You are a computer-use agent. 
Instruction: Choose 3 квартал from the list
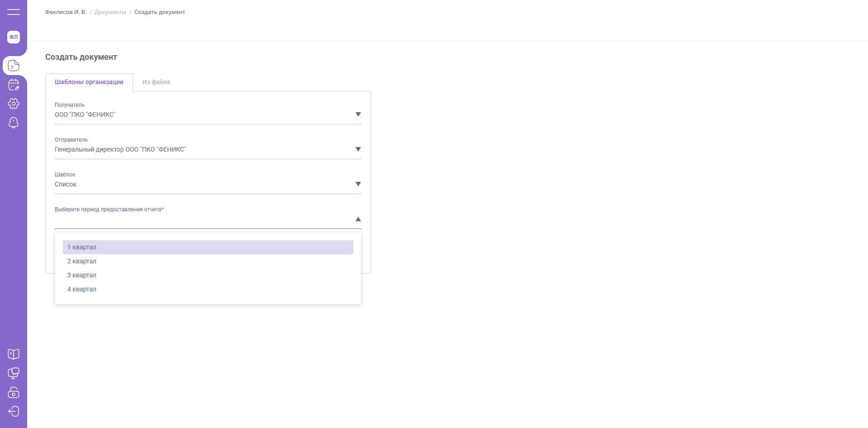pyautogui.click(x=82, y=275)
